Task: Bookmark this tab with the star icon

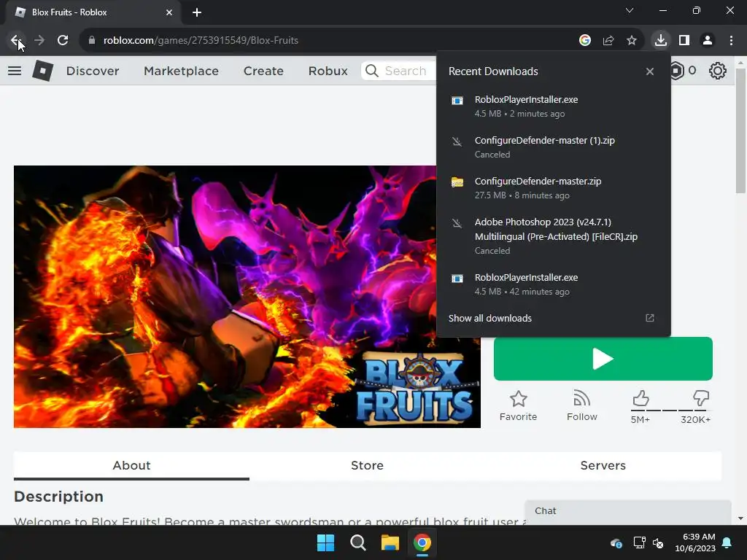Action: point(631,41)
